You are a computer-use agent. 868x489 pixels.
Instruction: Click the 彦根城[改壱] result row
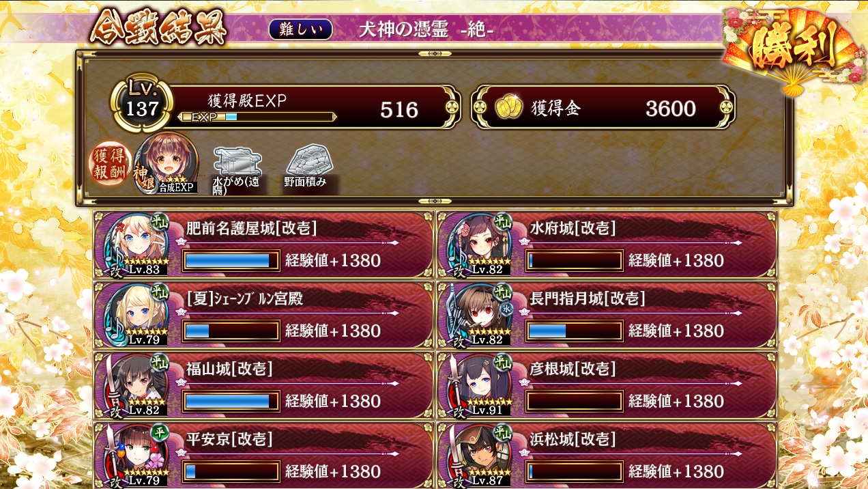(607, 385)
